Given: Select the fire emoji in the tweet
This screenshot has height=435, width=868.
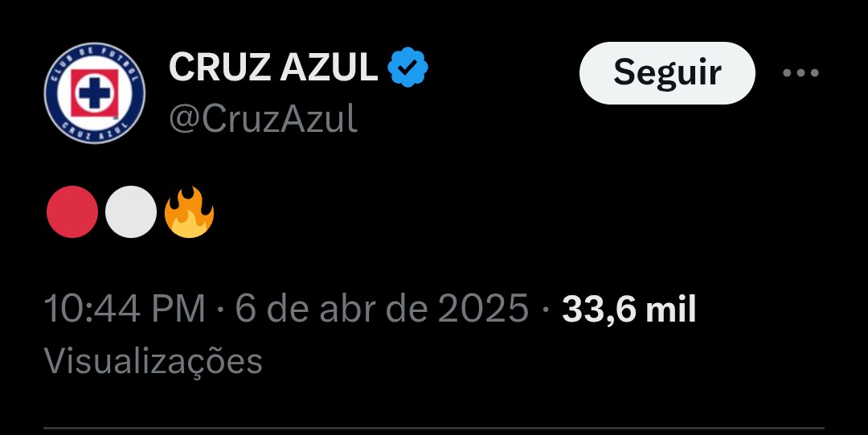Looking at the screenshot, I should pyautogui.click(x=190, y=211).
